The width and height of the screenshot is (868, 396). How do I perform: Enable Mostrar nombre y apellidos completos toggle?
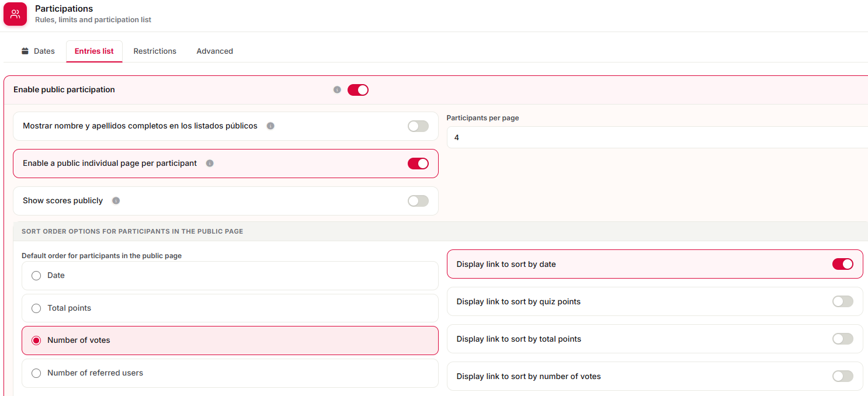(x=418, y=126)
